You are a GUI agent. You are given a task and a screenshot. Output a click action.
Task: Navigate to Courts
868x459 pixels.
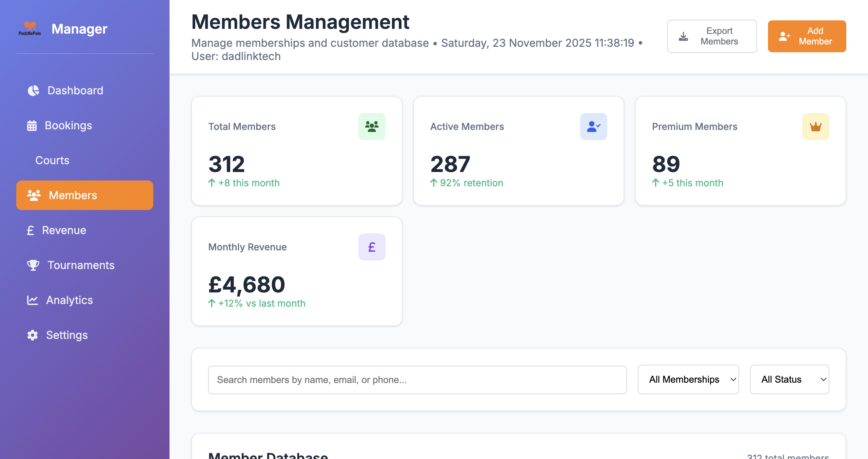[x=85, y=160]
